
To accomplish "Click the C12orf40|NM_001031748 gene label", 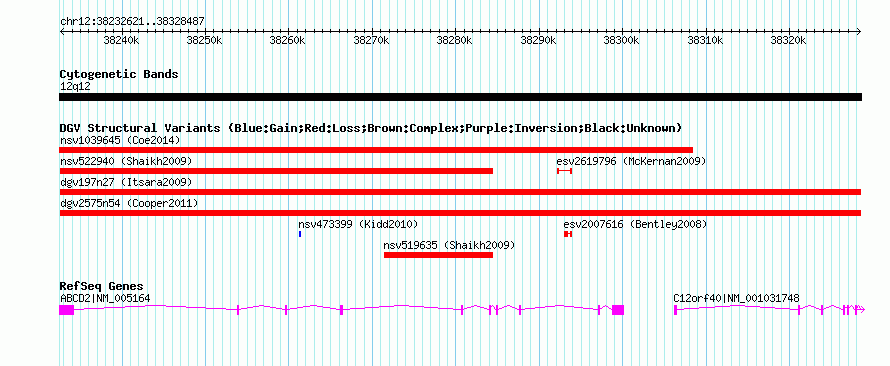I will [x=736, y=298].
